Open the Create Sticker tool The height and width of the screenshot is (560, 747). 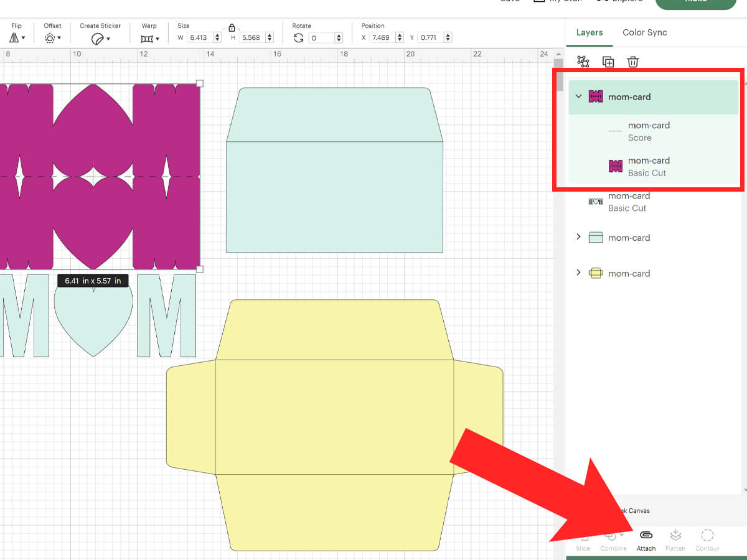tap(100, 39)
